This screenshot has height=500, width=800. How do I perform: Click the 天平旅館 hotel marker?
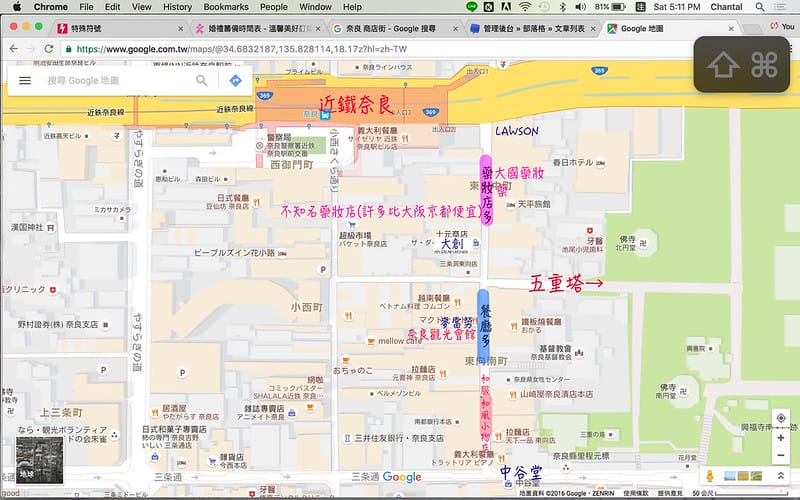pos(511,205)
